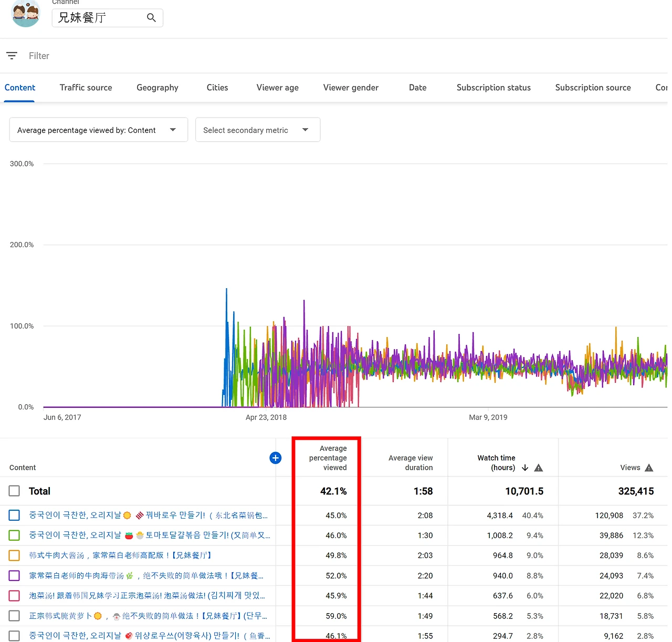This screenshot has height=642, width=672.
Task: Open the 위샹로우쓰 만들기 video link
Action: coord(150,636)
